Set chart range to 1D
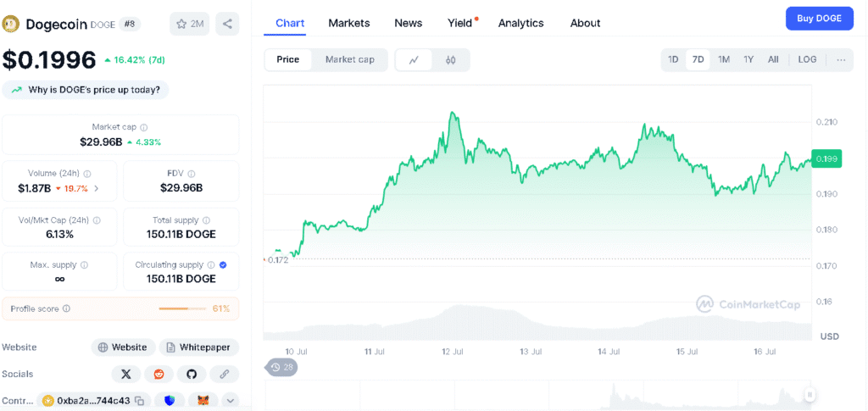 [x=673, y=59]
